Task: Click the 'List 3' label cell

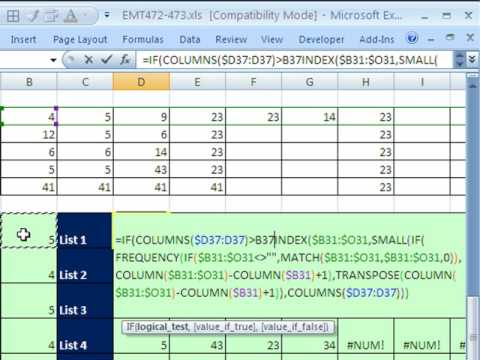Action: click(85, 302)
